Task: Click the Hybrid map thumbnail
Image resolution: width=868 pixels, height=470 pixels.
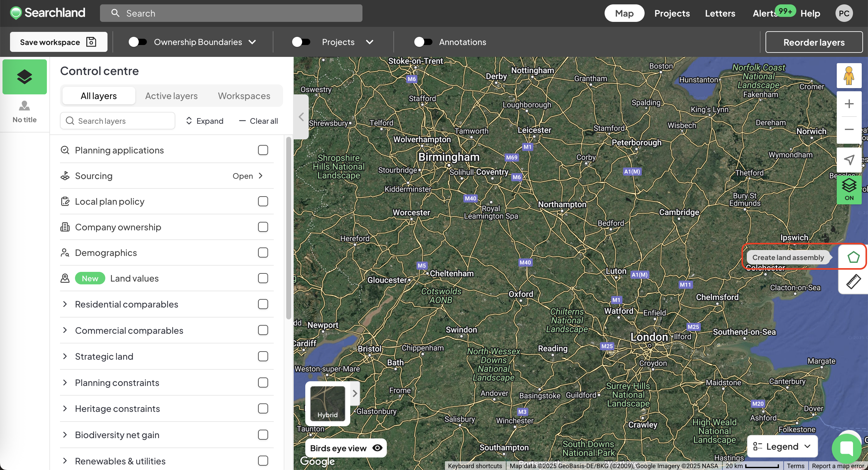Action: point(327,403)
